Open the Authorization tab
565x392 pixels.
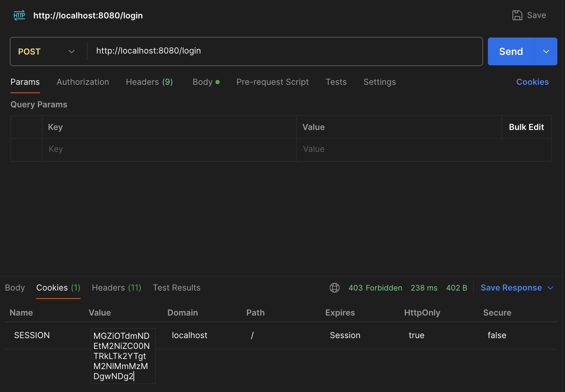click(x=83, y=82)
